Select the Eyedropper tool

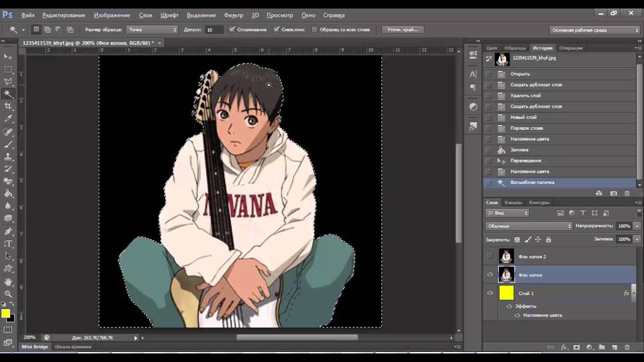point(8,119)
